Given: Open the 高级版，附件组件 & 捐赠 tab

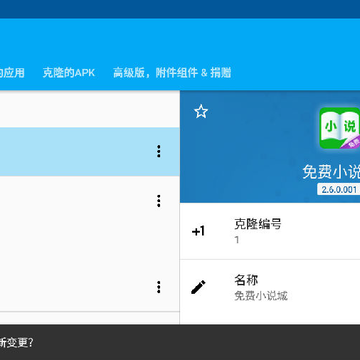Looking at the screenshot, I should [172, 73].
